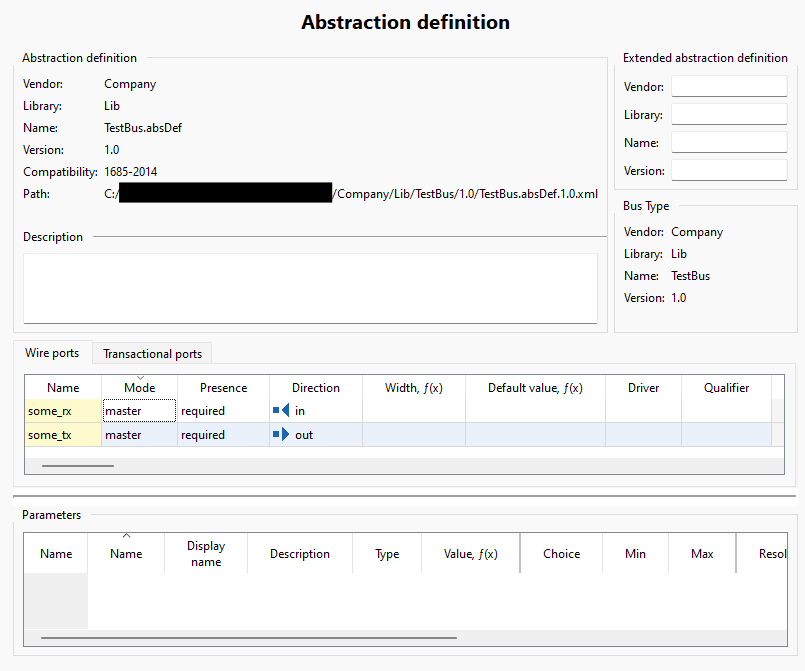Click the sort arrow above Parameters Name column
The width and height of the screenshot is (805, 671).
tap(126, 535)
